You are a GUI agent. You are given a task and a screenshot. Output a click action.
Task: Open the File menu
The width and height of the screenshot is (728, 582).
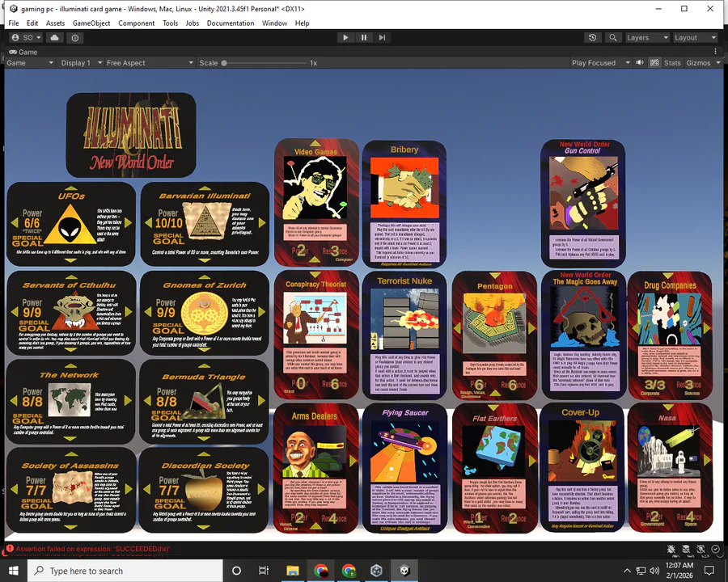pyautogui.click(x=14, y=23)
